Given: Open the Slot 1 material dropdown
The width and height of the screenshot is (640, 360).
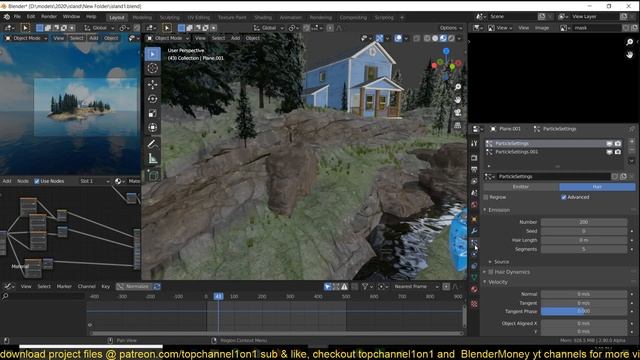Looking at the screenshot, I should click(95, 181).
